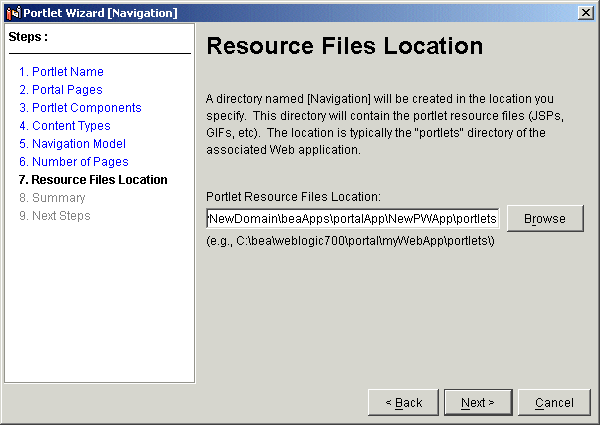This screenshot has width=600, height=425.
Task: Go to step 1. Portlet Name
Action: point(61,72)
